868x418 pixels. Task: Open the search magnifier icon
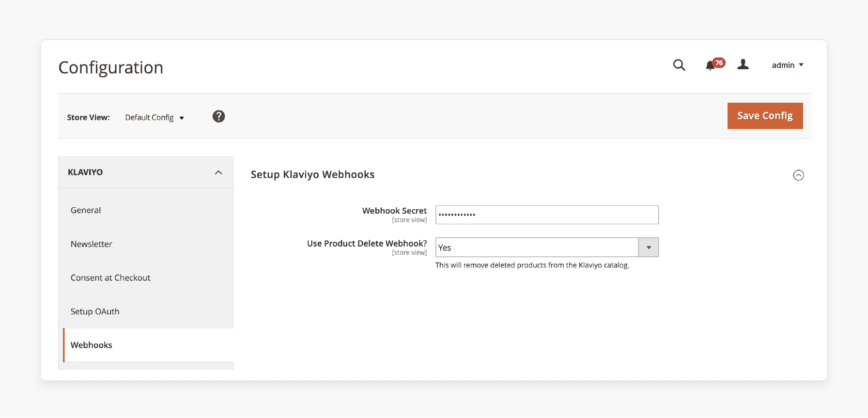[x=679, y=65]
